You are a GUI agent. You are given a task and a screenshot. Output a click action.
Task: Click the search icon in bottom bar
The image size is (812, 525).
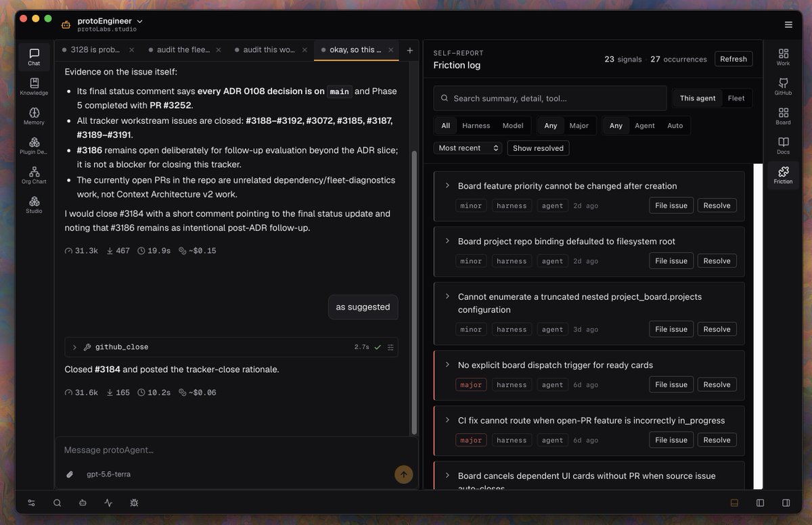(x=57, y=503)
